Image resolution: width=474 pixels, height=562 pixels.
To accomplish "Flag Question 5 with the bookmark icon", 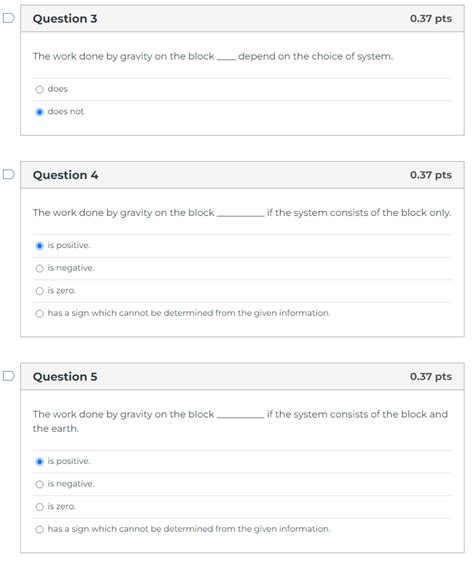I will [9, 376].
